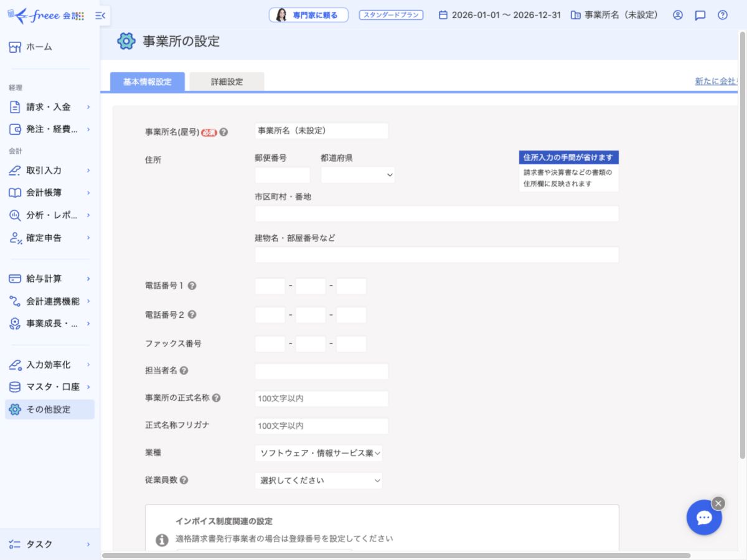Click help icon beside 従業員数
The height and width of the screenshot is (560, 747).
coord(184,480)
